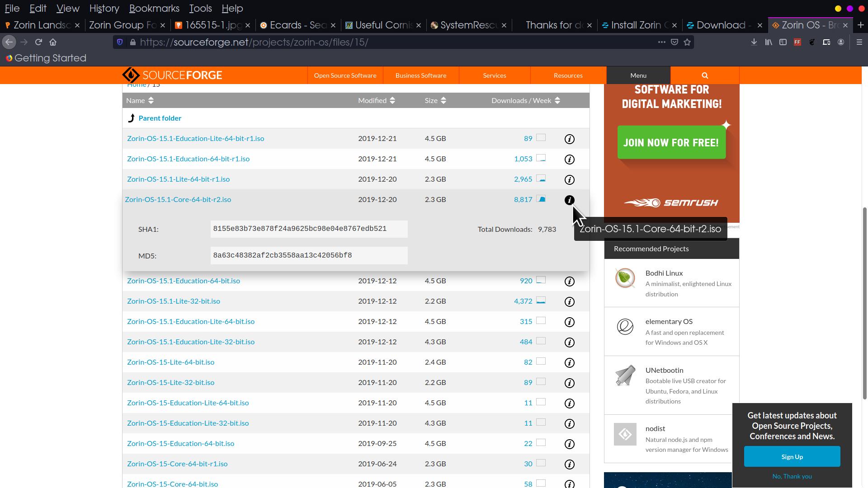
Task: Open the Bookmarks menu
Action: coord(154,8)
